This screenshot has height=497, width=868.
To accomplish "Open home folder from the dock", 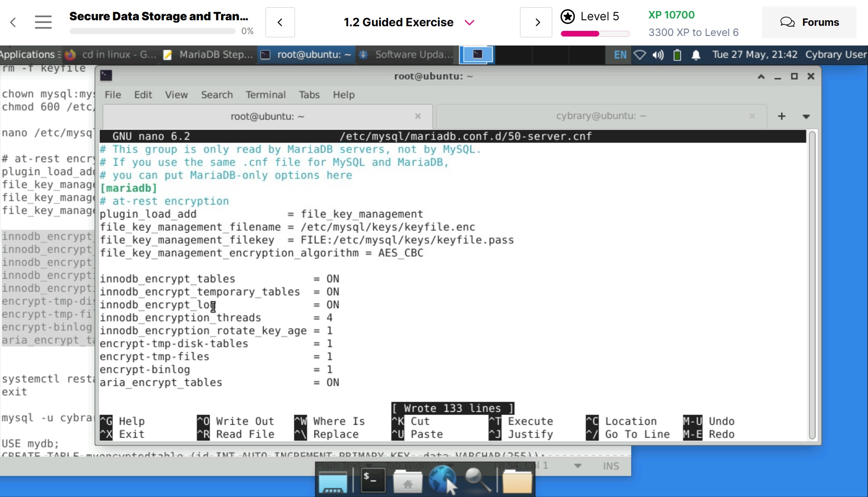I will pos(407,481).
